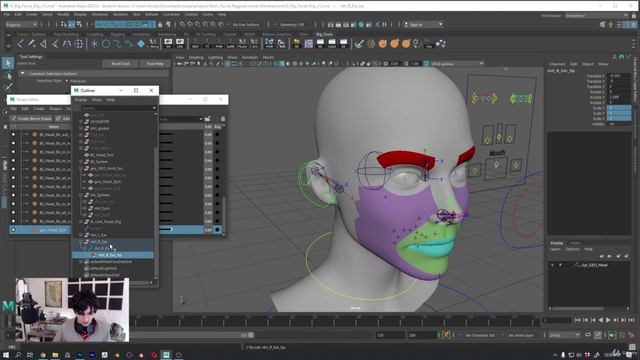640x360 pixels.
Task: Click the teal render icon in status line
Action: point(361,24)
